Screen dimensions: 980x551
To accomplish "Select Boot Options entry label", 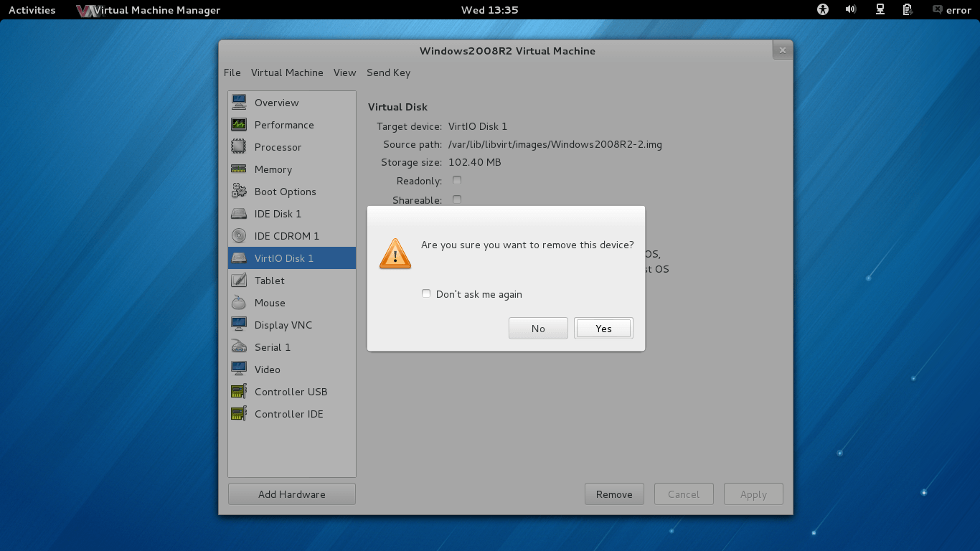I will click(x=286, y=192).
